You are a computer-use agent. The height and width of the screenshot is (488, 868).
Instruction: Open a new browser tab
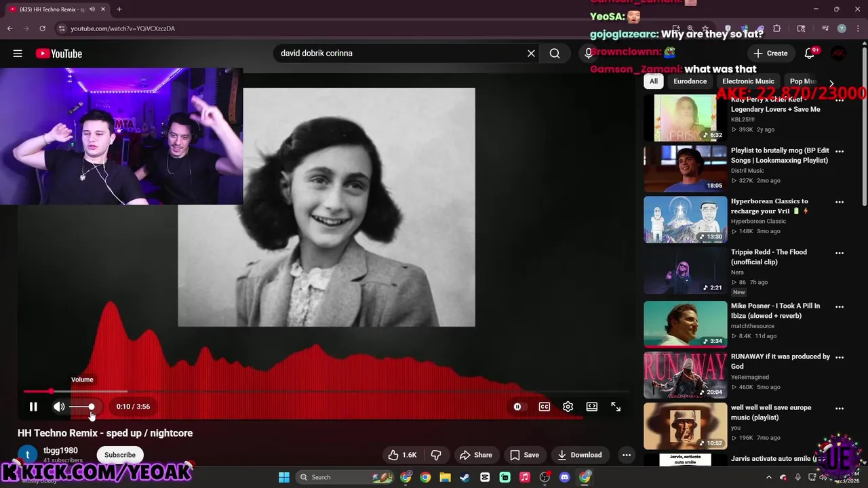[x=119, y=9]
